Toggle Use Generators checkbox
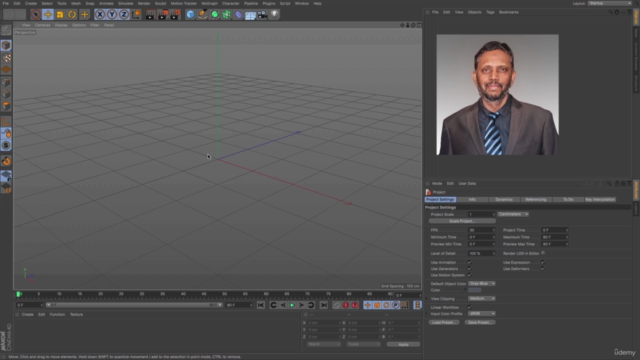This screenshot has width=640, height=360. [x=469, y=269]
